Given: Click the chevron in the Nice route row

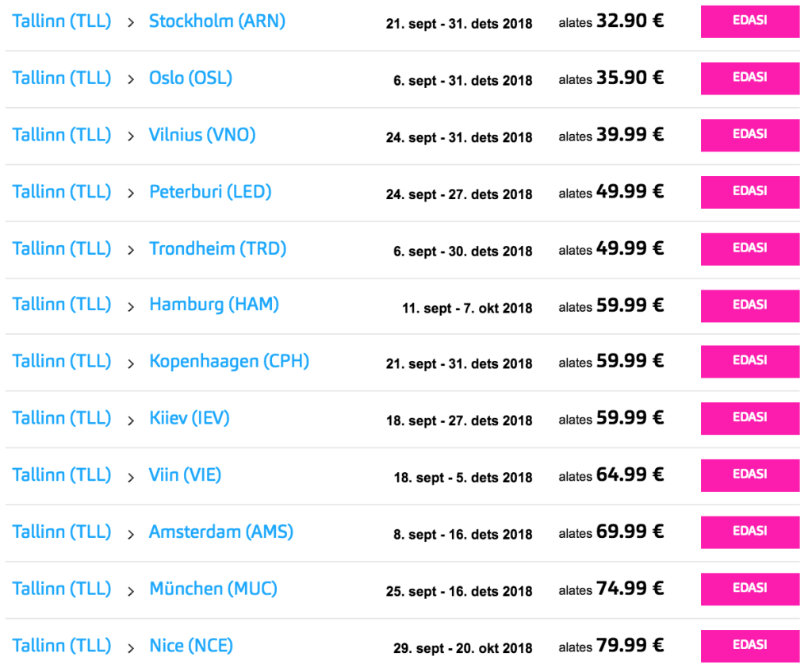Looking at the screenshot, I should (131, 648).
